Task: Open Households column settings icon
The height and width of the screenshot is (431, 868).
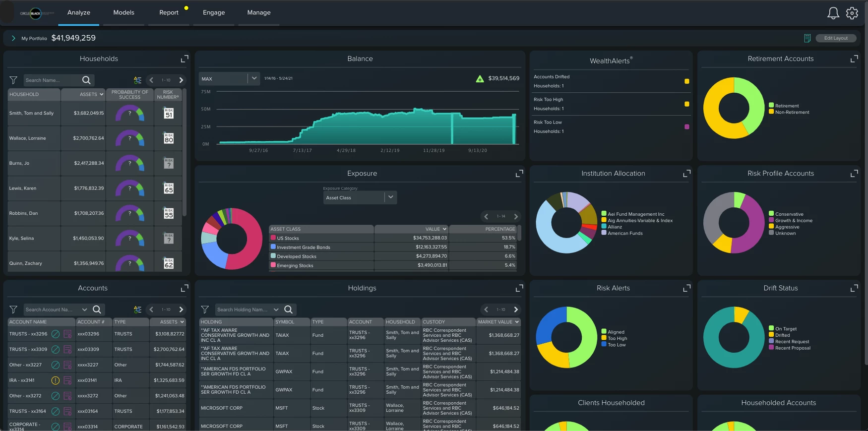Action: 137,80
